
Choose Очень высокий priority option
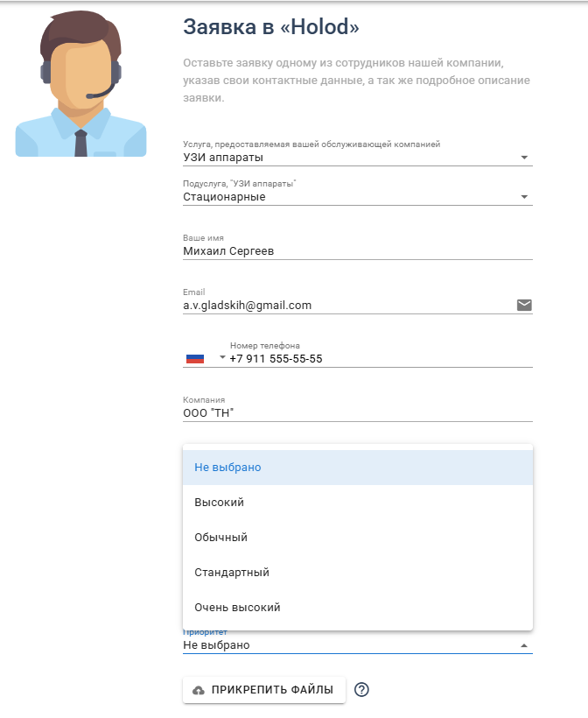tap(357, 607)
